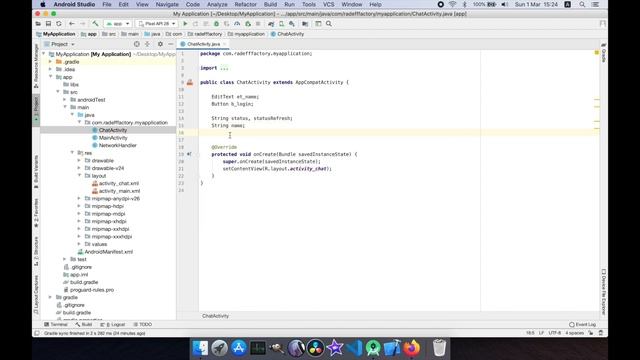Open the AVD Manager device icon

click(281, 24)
